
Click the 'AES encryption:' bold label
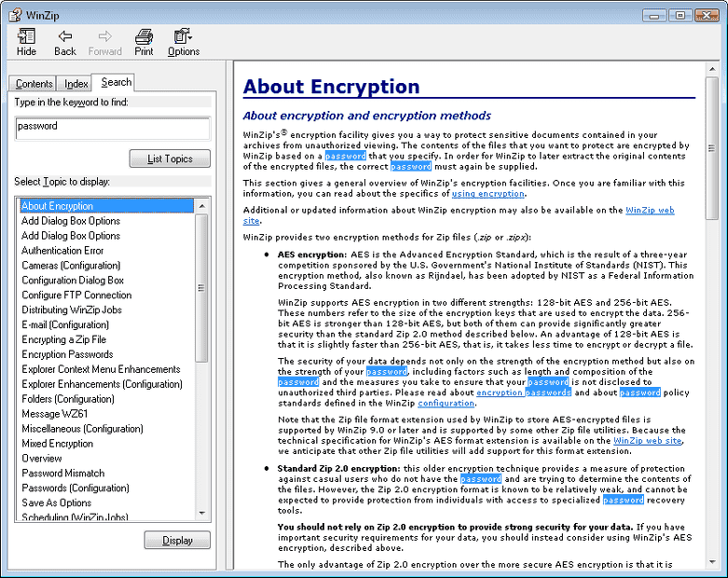pos(312,255)
